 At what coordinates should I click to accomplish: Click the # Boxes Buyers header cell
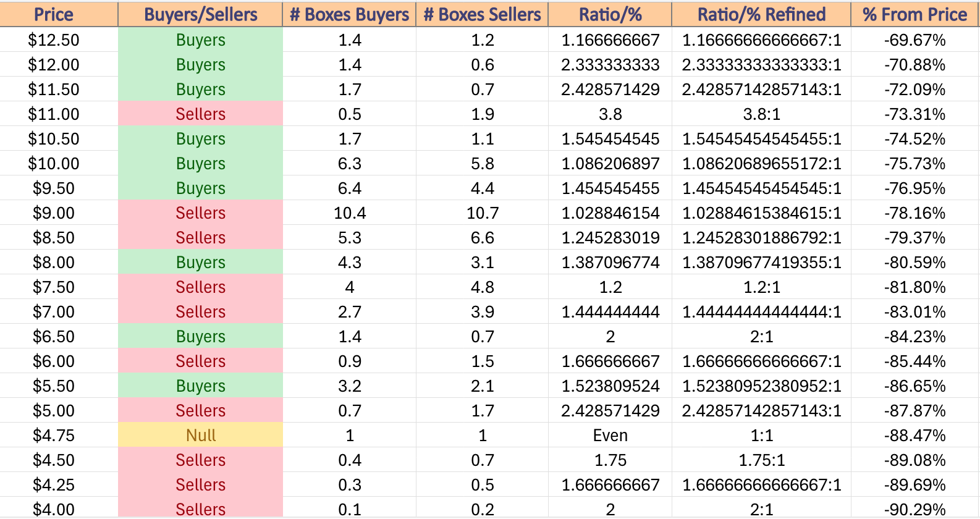(350, 14)
